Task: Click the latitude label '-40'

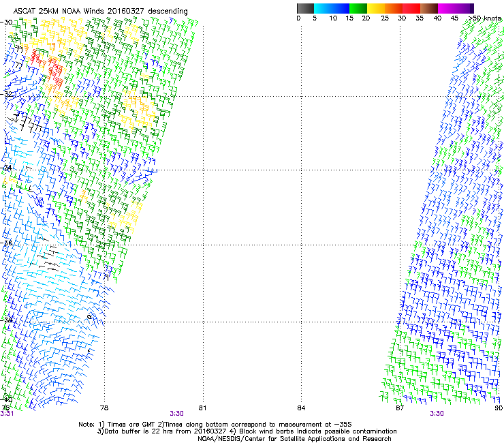Action: 6,399
